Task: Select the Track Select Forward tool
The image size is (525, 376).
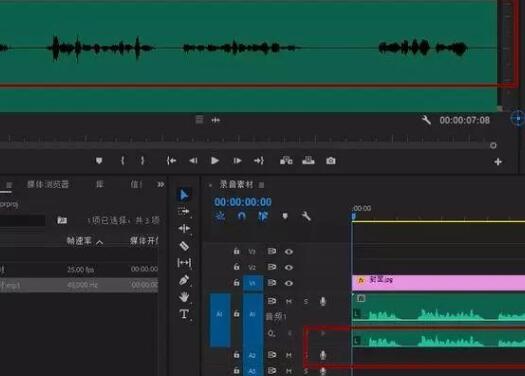Action: coord(184,212)
